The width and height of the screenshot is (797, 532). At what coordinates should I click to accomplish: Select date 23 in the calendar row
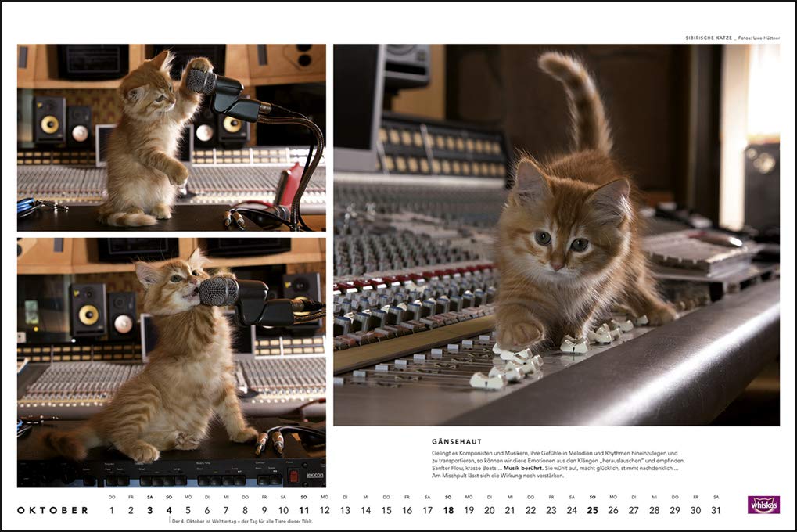point(551,510)
